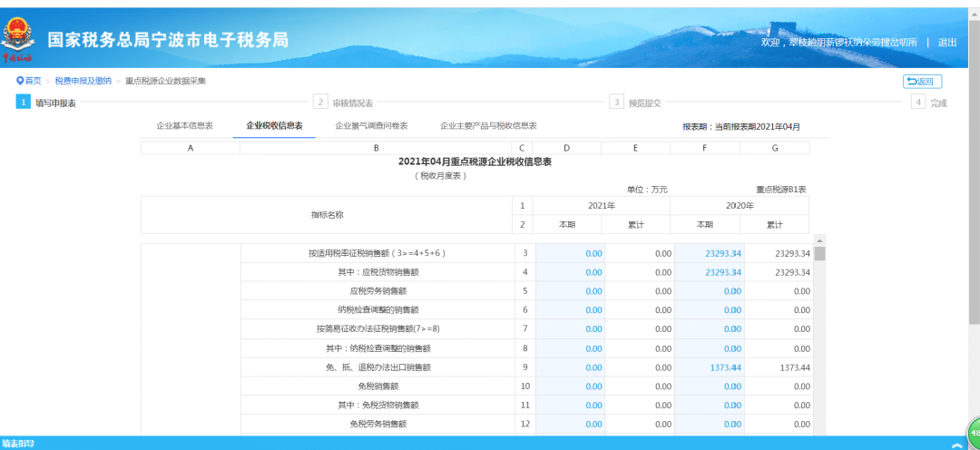This screenshot has width=980, height=450.
Task: Edit row 12 2021年 本期 cell
Action: tap(570, 424)
